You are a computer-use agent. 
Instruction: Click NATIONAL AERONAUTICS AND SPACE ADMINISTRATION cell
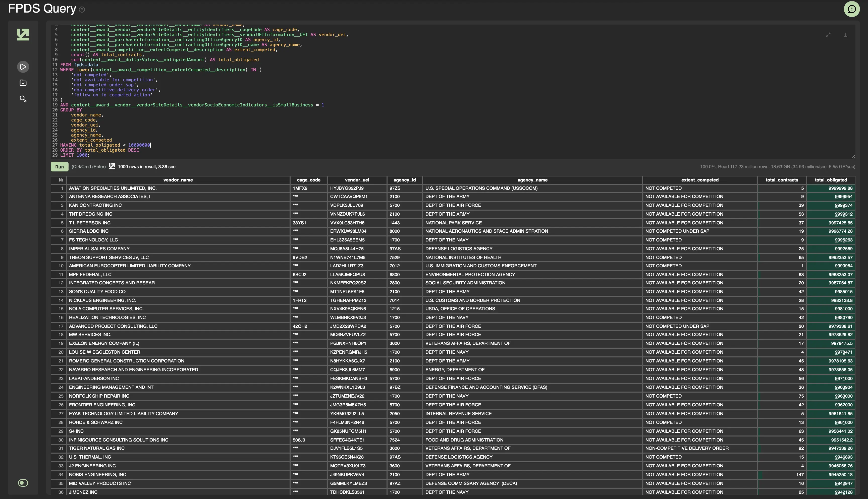532,231
